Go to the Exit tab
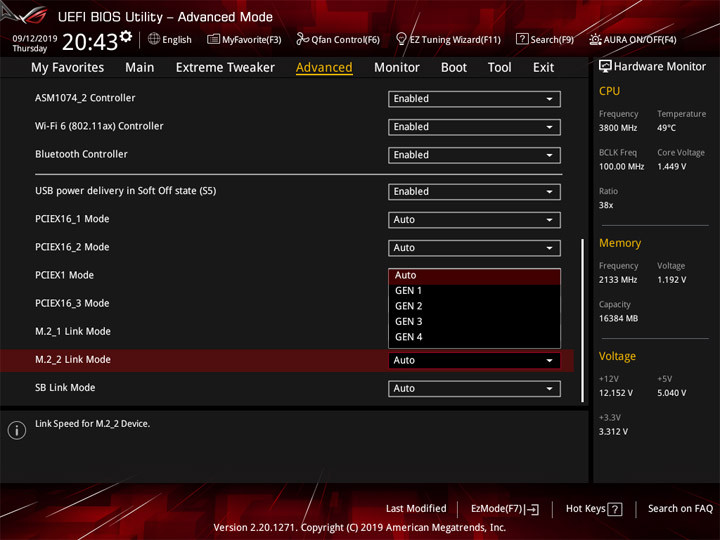720x540 pixels. click(x=543, y=68)
